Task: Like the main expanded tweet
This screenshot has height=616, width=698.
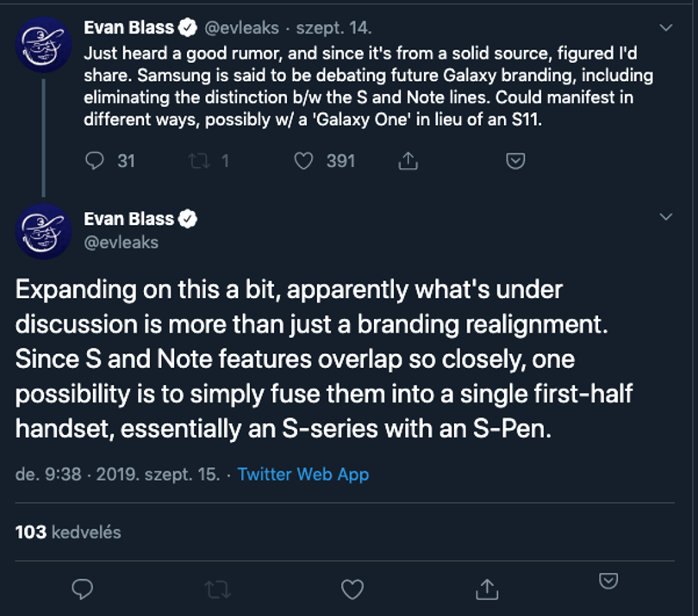Action: pos(352,589)
